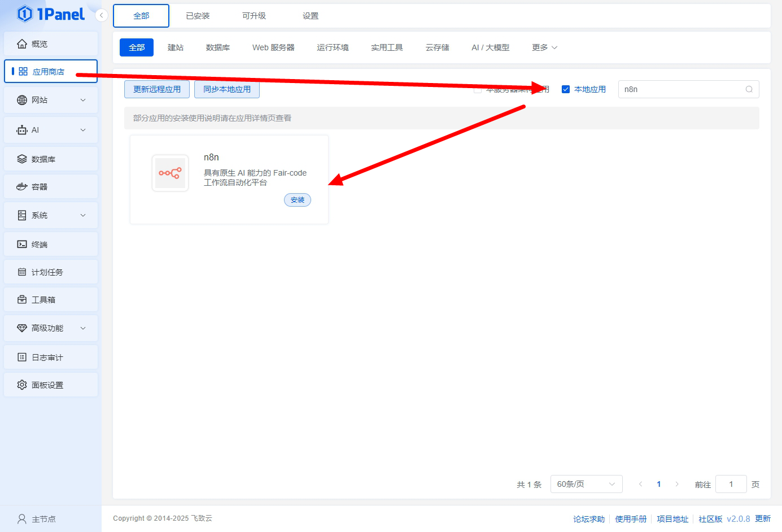Viewport: 782px width, 532px height.
Task: Expand the 系统 sidebar submenu chevron
Action: tap(83, 215)
